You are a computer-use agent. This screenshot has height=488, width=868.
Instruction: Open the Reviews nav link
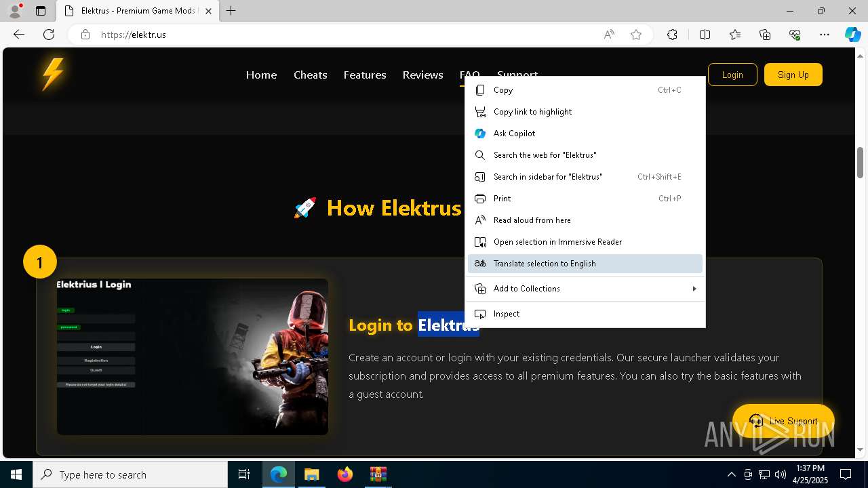(x=422, y=75)
